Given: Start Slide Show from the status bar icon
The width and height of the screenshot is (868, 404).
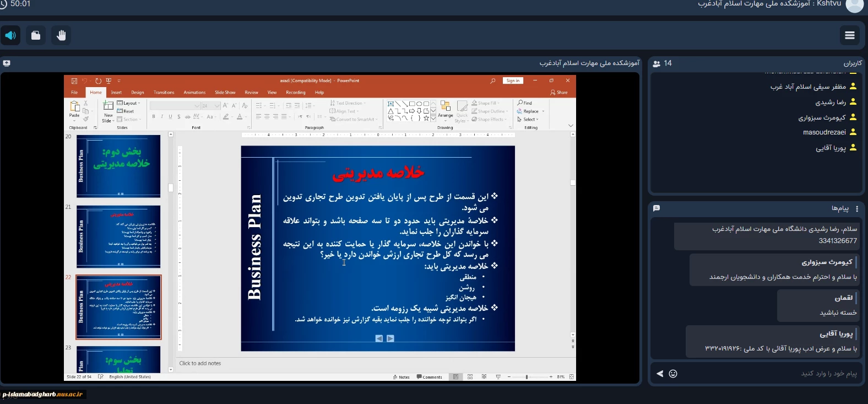Looking at the screenshot, I should pyautogui.click(x=498, y=377).
